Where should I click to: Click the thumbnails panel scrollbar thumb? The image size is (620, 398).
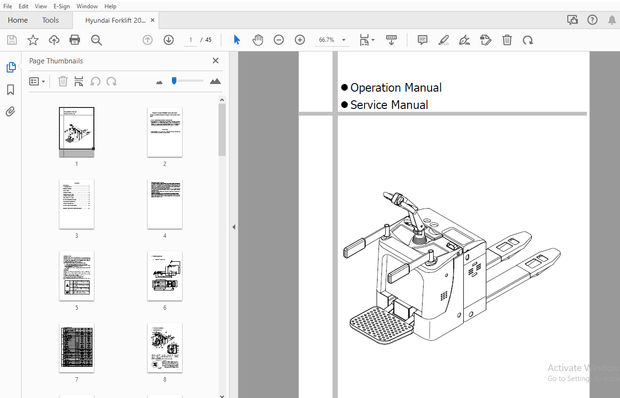pos(222,130)
